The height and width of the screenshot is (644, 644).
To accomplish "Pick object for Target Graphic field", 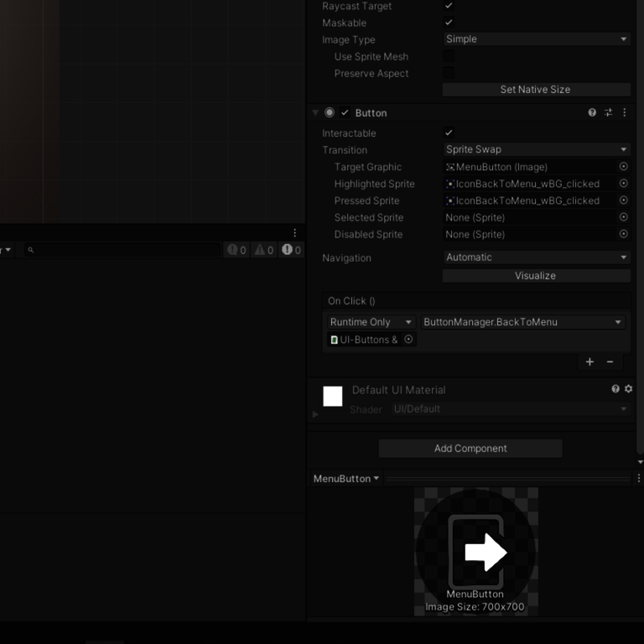I will (624, 166).
